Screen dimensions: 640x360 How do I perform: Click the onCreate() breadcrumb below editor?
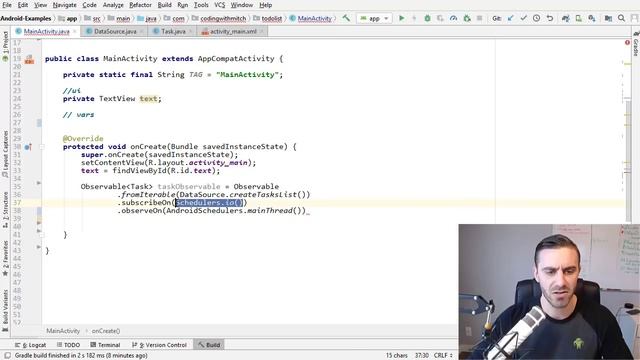pos(106,331)
